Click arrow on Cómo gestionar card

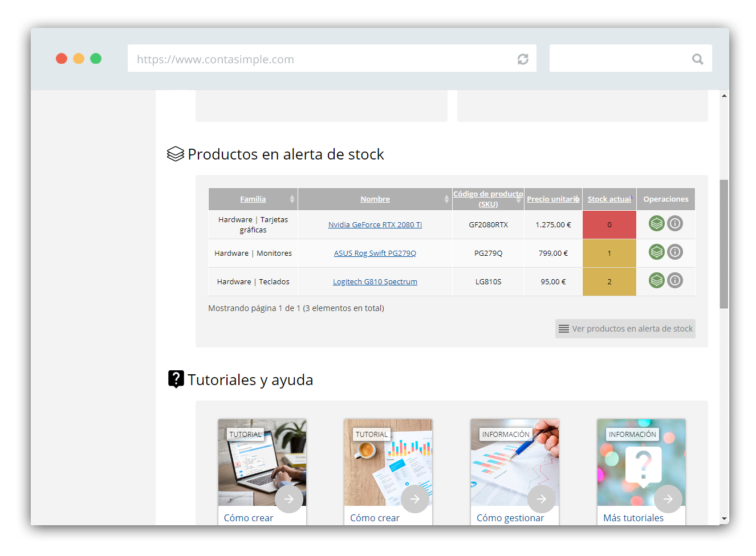542,499
